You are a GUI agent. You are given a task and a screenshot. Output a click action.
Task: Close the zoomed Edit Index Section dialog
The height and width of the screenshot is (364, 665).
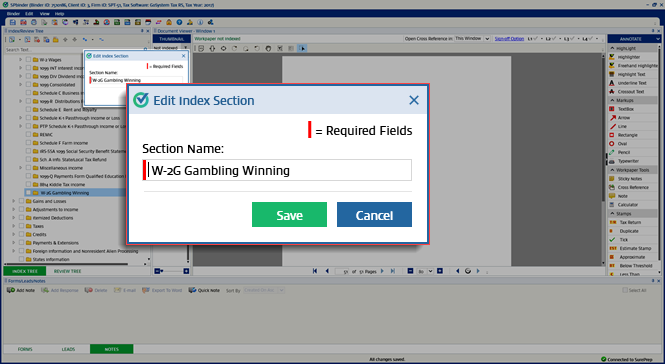pos(414,100)
